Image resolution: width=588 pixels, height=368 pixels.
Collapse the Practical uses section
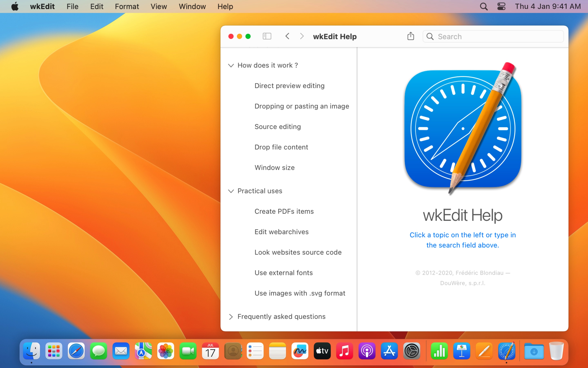231,191
